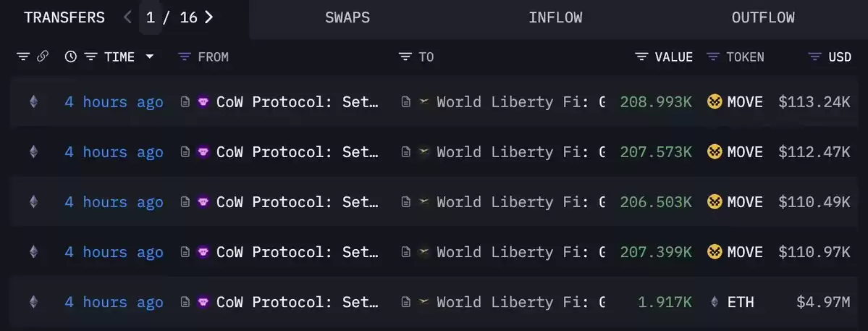The width and height of the screenshot is (868, 331).
Task: Open the general filter icon in header
Action: coord(22,56)
